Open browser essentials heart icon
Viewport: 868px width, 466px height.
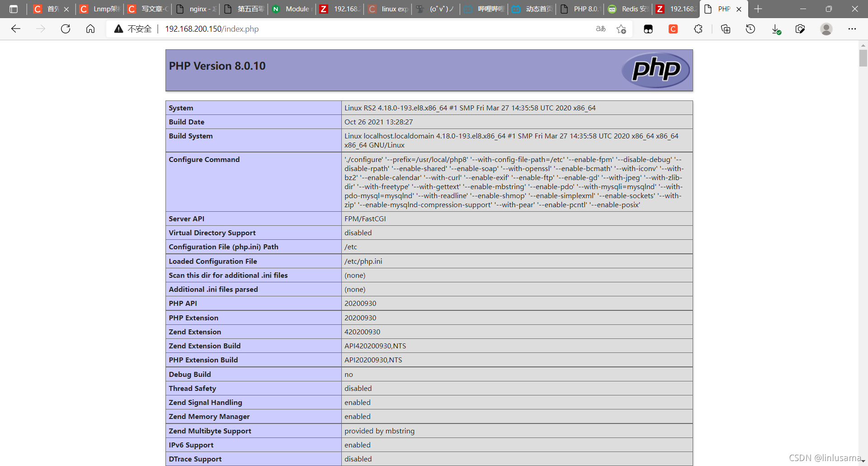pyautogui.click(x=800, y=29)
